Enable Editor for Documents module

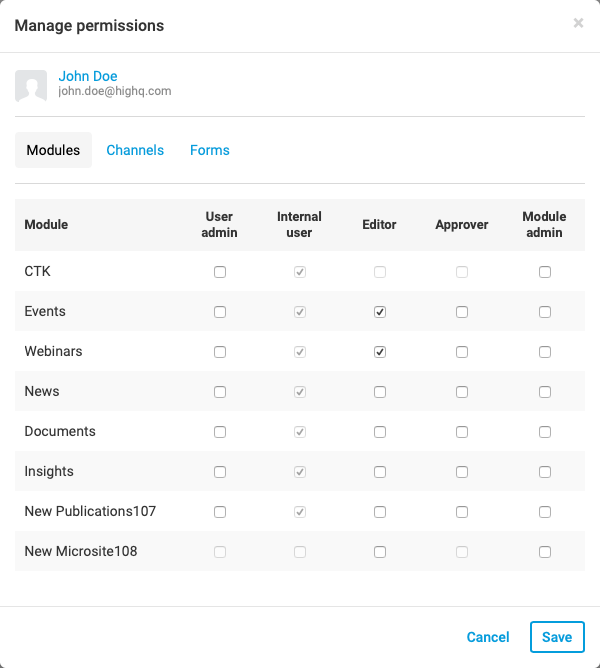380,432
